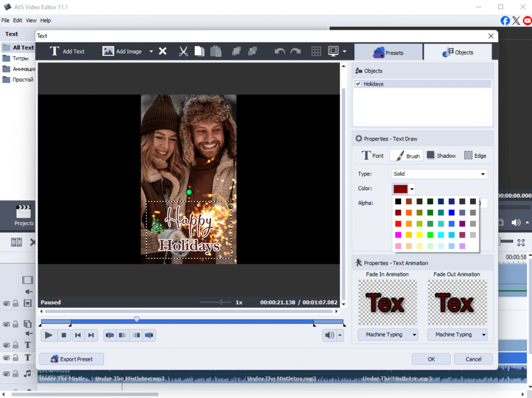Image resolution: width=532 pixels, height=398 pixels.
Task: Click the Add Text tool
Action: click(x=67, y=51)
